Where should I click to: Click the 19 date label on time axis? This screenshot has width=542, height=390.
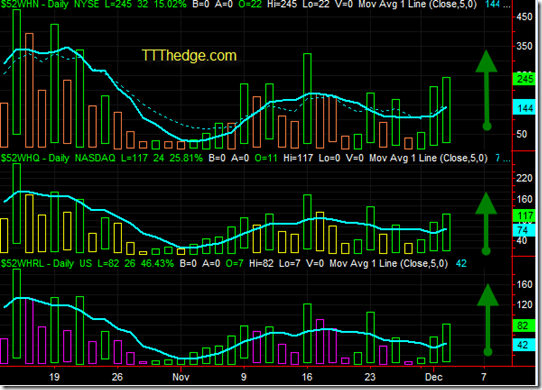click(54, 377)
